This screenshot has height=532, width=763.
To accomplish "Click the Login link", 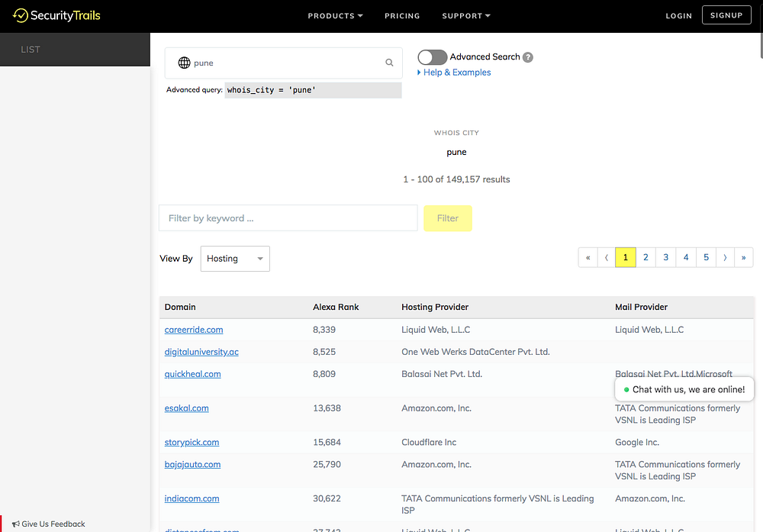I will tap(679, 15).
